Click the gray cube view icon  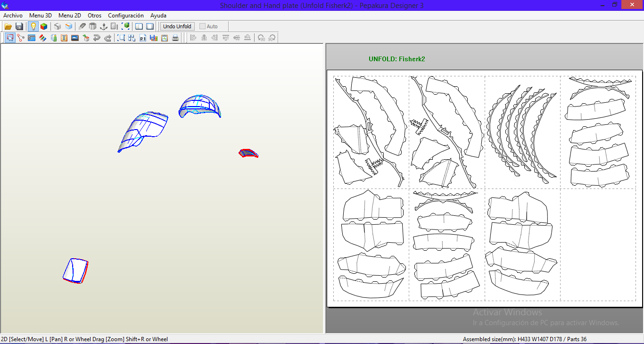click(x=58, y=26)
